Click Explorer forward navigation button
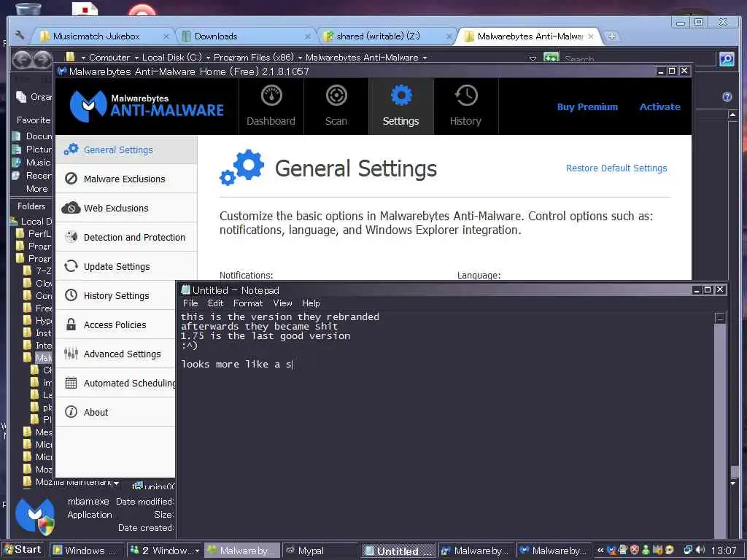Viewport: 747px width, 560px height. click(x=43, y=59)
